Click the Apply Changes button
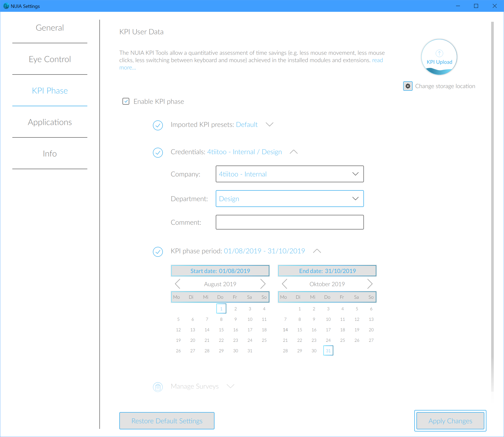 pyautogui.click(x=450, y=421)
